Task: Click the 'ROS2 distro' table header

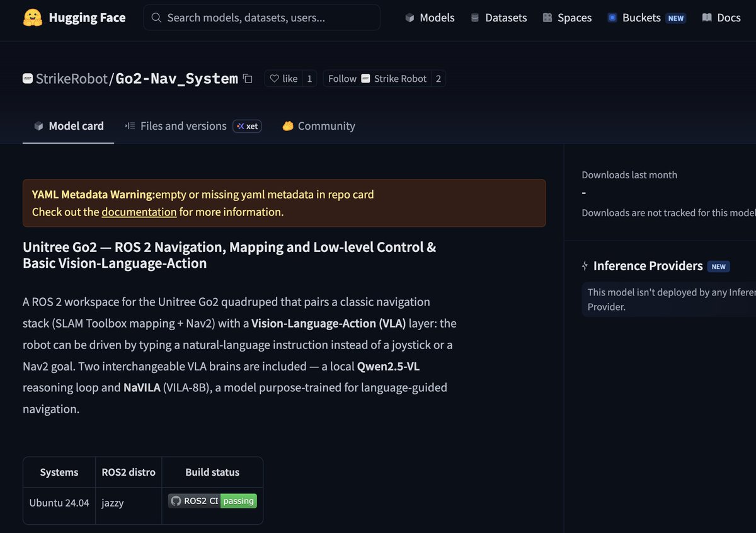Action: click(129, 472)
